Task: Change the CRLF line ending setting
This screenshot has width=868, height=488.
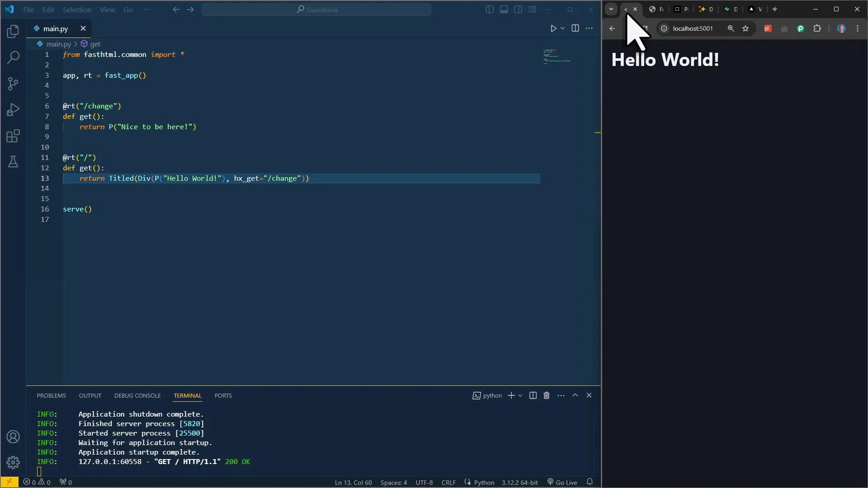Action: 448,482
